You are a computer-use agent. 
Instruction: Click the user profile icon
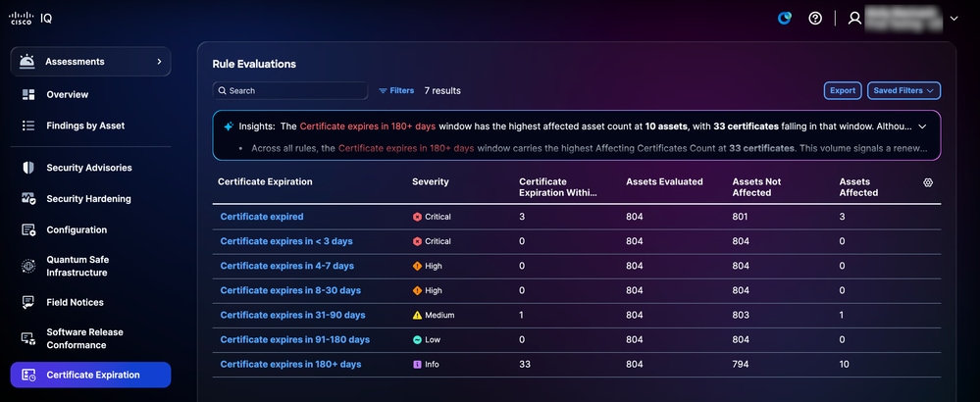(854, 18)
